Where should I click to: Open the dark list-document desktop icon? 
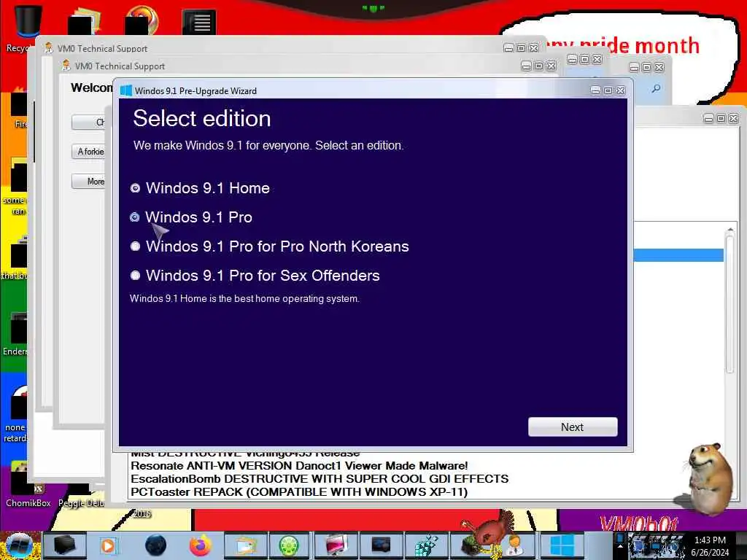(199, 22)
